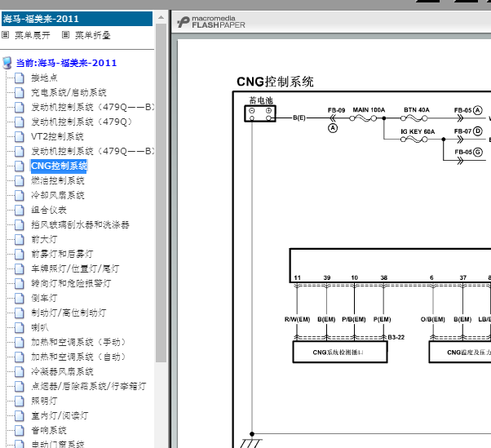Open 挡风玻璃刮水器和洗涤器 entry
Image resolution: width=491 pixels, height=448 pixels.
tap(80, 224)
